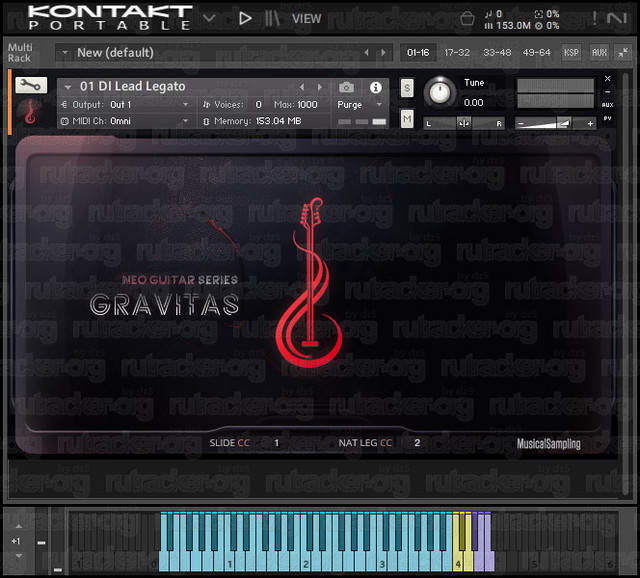
Task: Open the Output Out 1 dropdown
Action: tap(124, 105)
